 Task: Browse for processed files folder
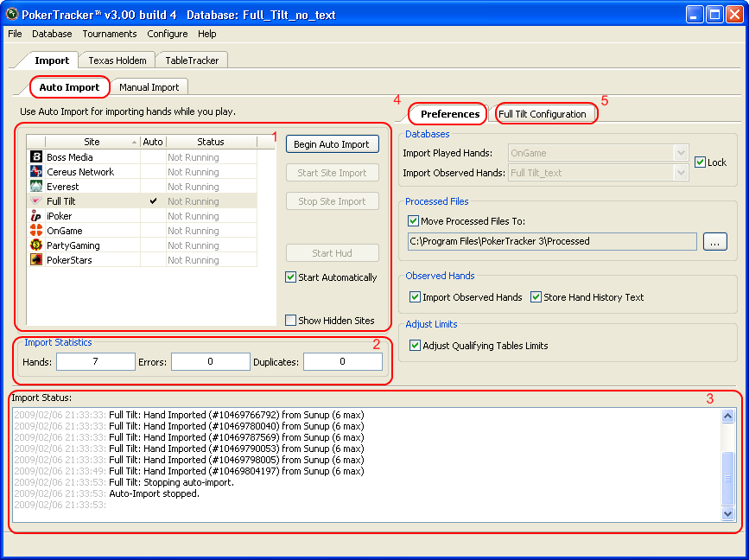coord(715,241)
